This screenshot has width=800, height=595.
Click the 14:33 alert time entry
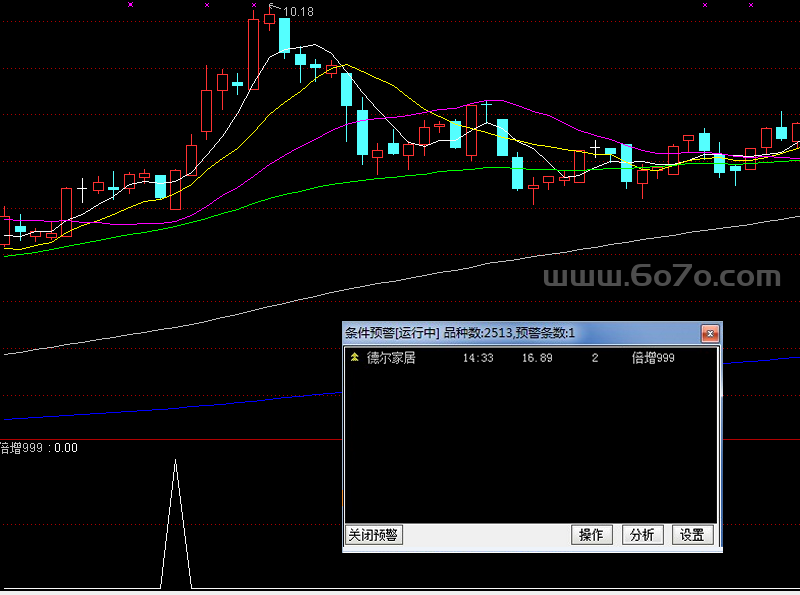click(478, 358)
